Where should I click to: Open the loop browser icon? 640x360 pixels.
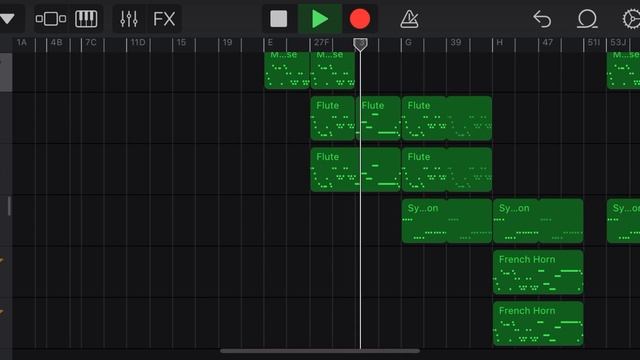coord(587,19)
